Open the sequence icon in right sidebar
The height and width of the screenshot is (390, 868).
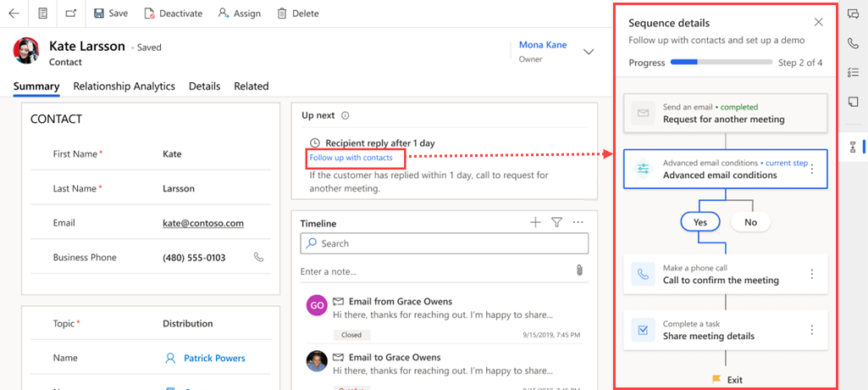pos(853,147)
